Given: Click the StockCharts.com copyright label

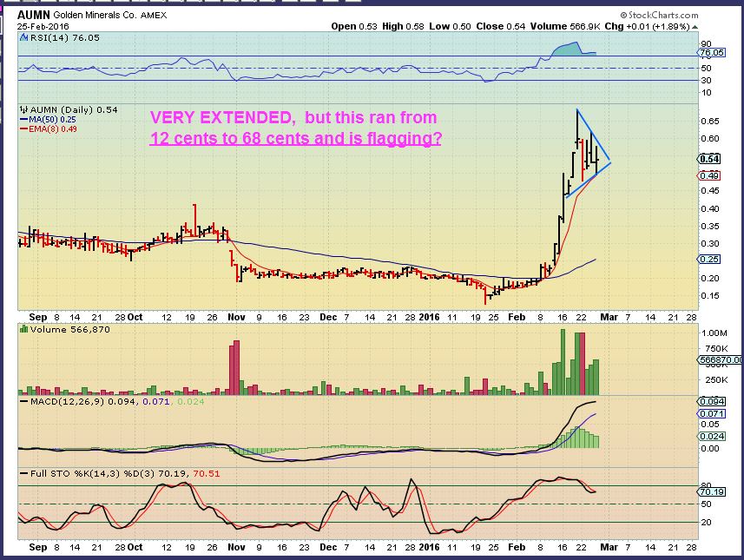Looking at the screenshot, I should click(x=660, y=15).
